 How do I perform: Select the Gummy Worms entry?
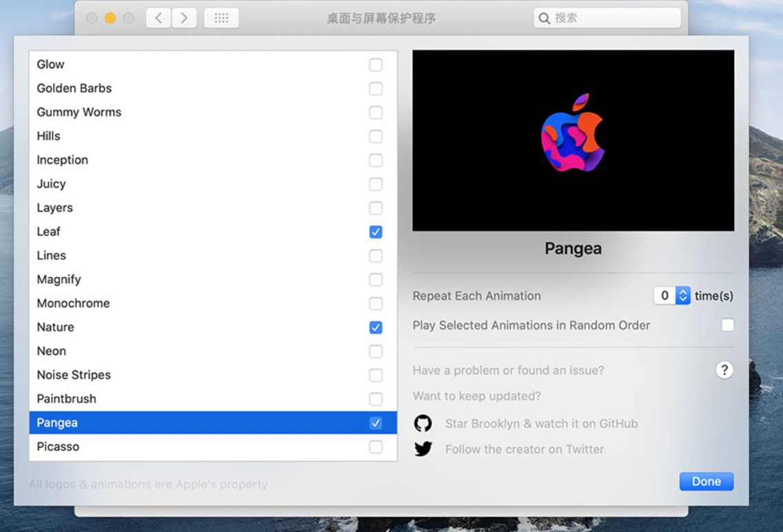[x=213, y=112]
